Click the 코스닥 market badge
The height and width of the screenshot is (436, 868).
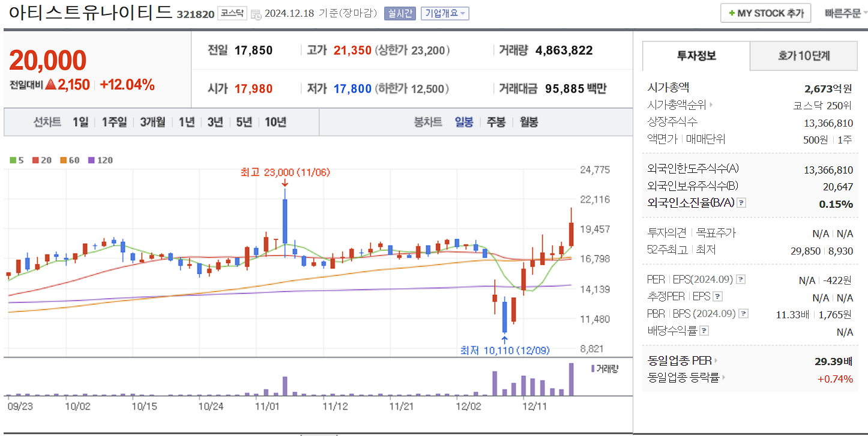click(x=232, y=13)
